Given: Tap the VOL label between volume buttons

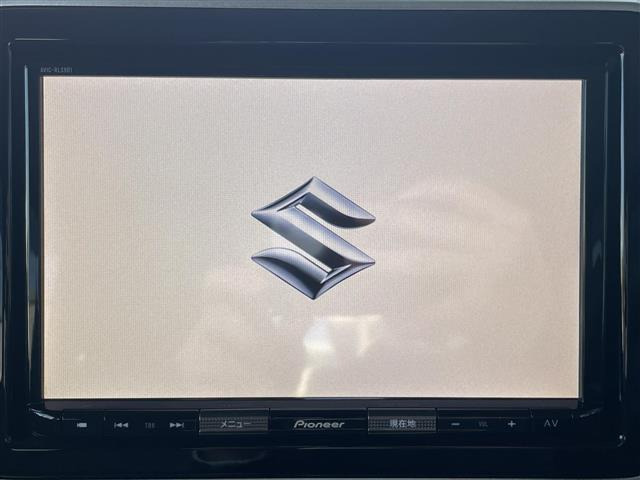Looking at the screenshot, I should click(x=482, y=425).
